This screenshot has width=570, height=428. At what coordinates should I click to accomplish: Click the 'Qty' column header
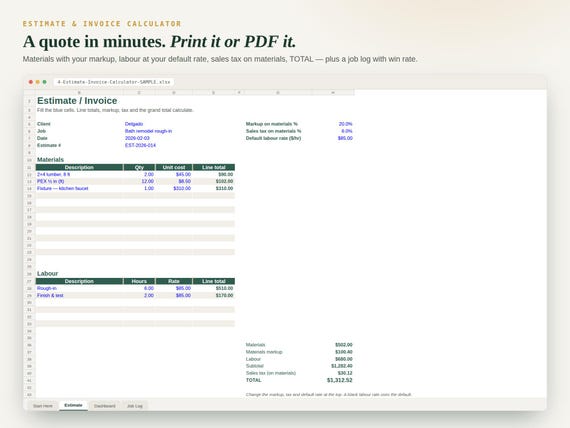click(x=139, y=167)
